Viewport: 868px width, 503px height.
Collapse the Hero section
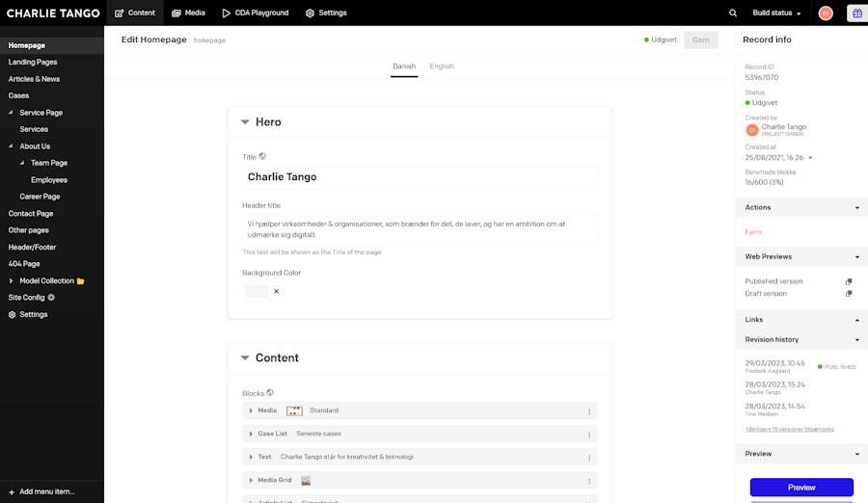click(x=245, y=122)
